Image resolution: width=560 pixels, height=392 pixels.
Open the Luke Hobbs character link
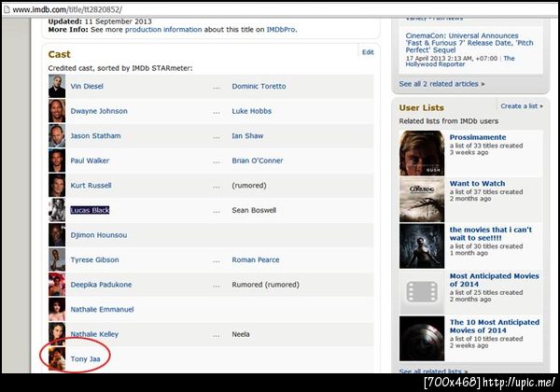click(x=252, y=111)
